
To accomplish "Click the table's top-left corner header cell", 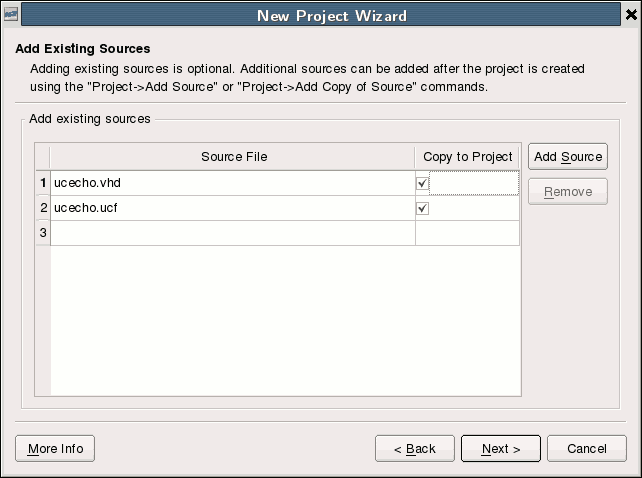I will [x=43, y=157].
